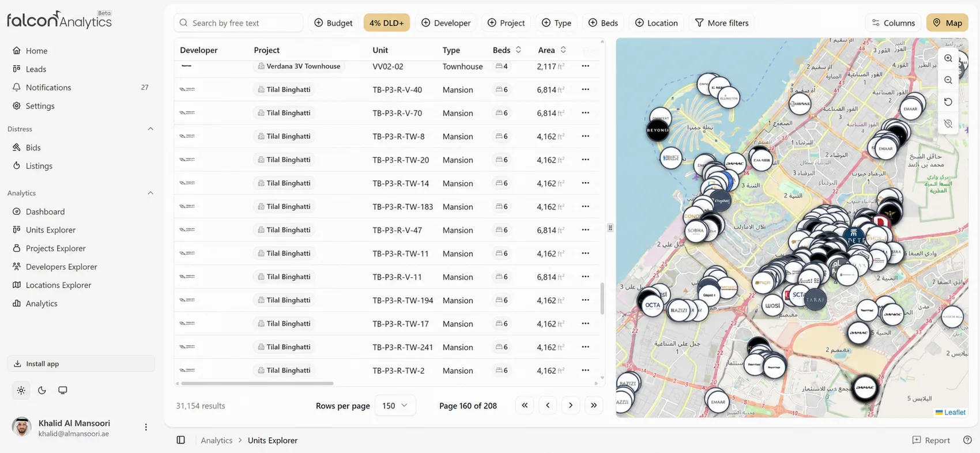The height and width of the screenshot is (453, 980).
Task: Open the Project filter
Action: pyautogui.click(x=506, y=22)
